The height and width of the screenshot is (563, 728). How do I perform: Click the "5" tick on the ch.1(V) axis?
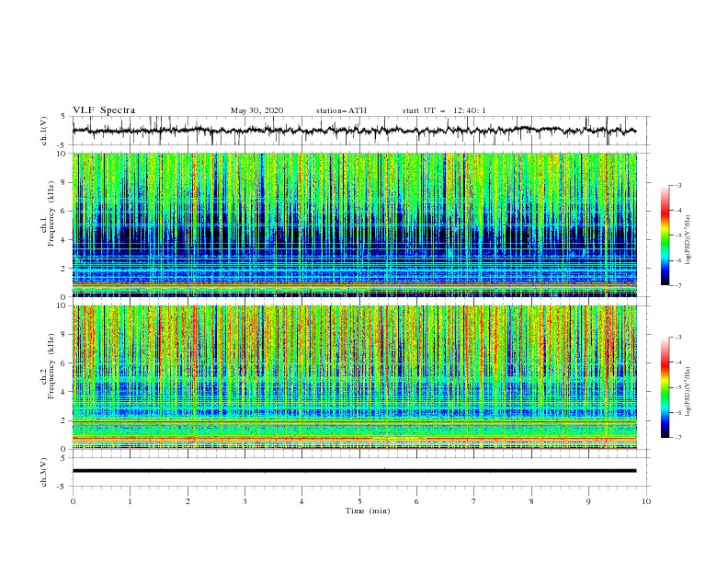pyautogui.click(x=63, y=116)
